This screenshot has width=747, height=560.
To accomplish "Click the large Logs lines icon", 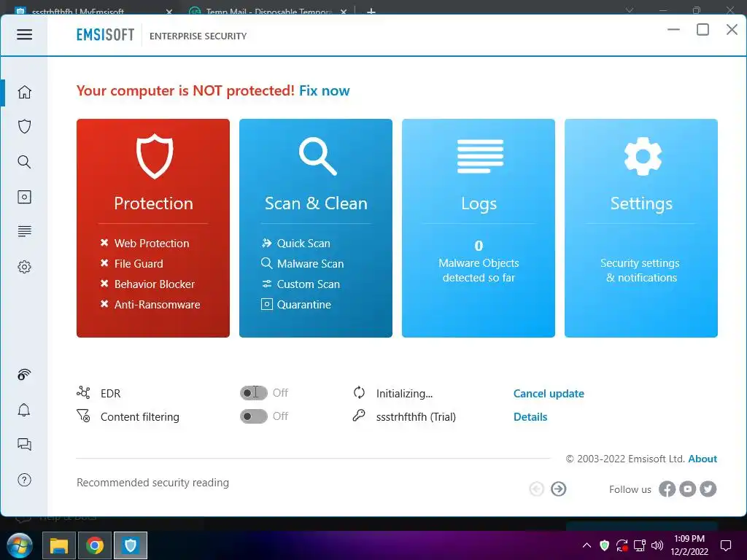I will click(480, 156).
